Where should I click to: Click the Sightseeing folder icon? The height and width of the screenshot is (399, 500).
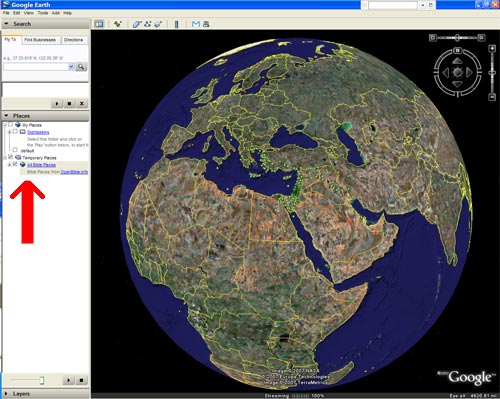(x=23, y=132)
